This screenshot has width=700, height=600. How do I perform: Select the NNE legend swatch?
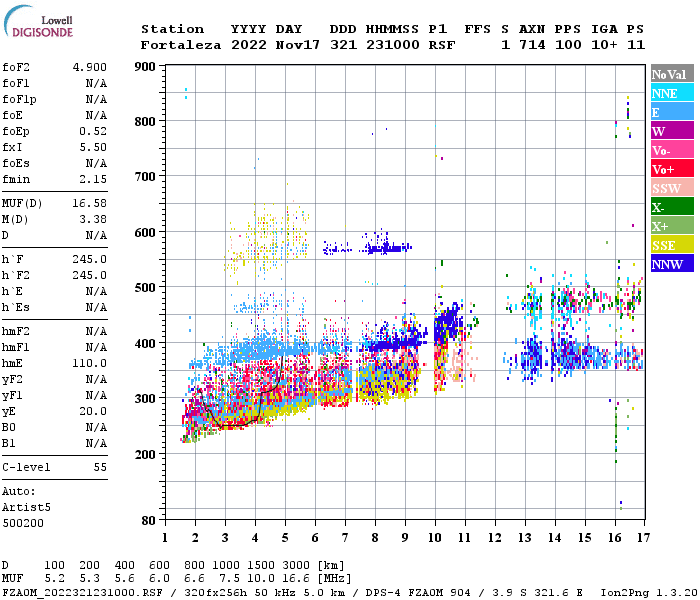coord(672,93)
